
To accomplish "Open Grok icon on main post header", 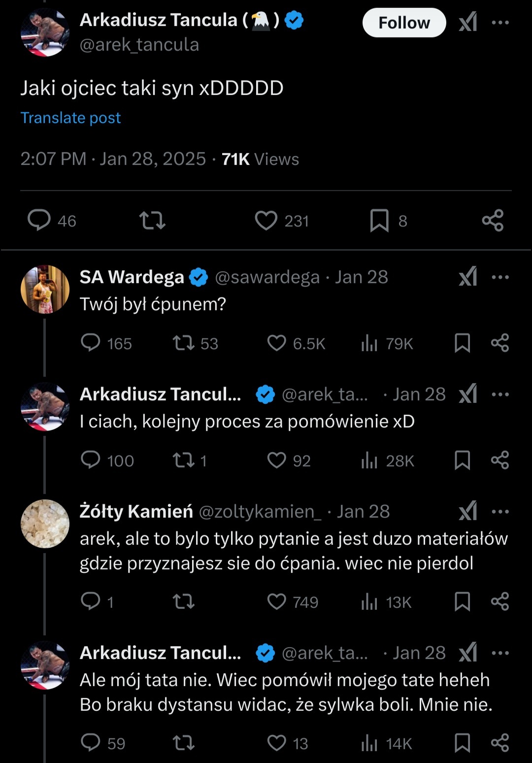I will tap(468, 22).
